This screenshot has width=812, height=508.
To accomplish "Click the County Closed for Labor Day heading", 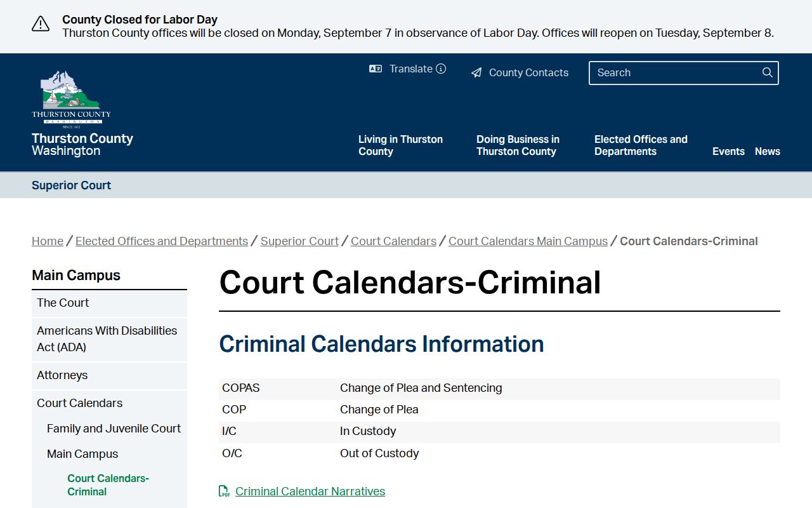I will point(140,20).
